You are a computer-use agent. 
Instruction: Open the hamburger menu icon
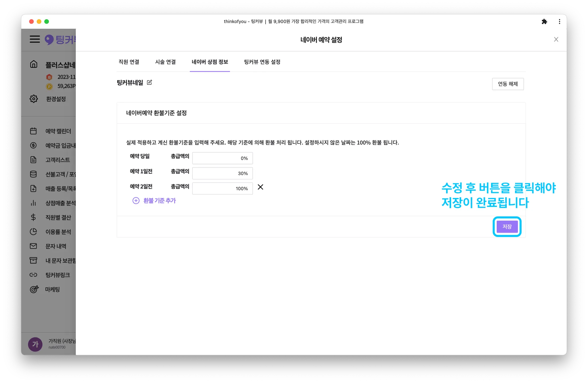35,39
